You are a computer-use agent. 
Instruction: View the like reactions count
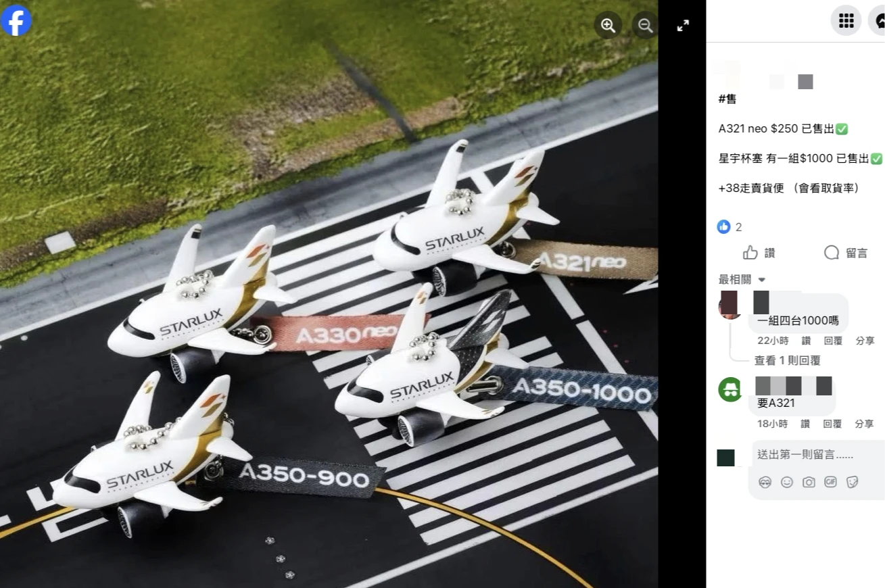(x=729, y=227)
